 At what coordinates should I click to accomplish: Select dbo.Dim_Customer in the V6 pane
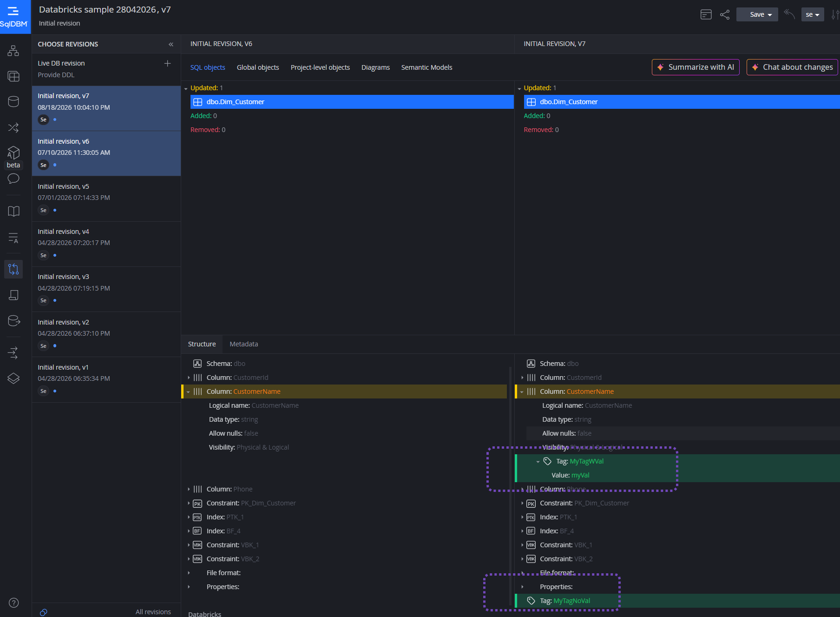click(352, 102)
